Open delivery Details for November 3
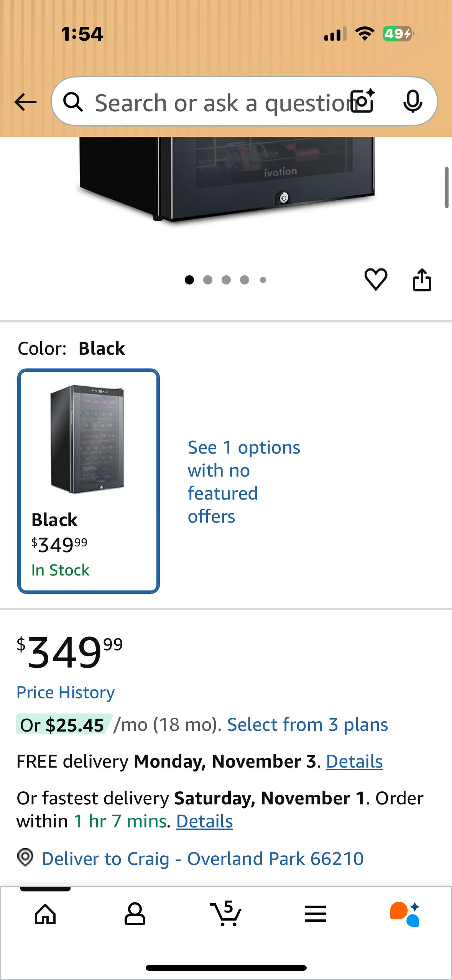Viewport: 452px width, 980px height. 354,761
